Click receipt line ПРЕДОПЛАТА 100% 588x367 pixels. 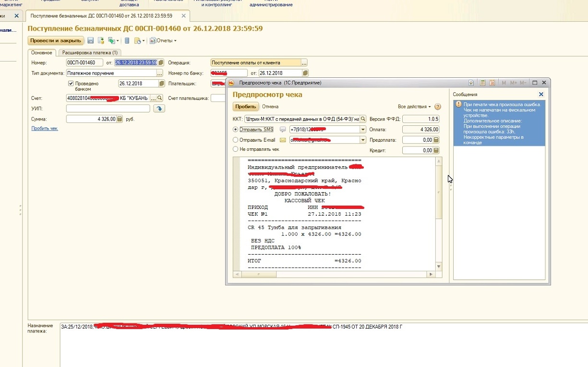(276, 247)
